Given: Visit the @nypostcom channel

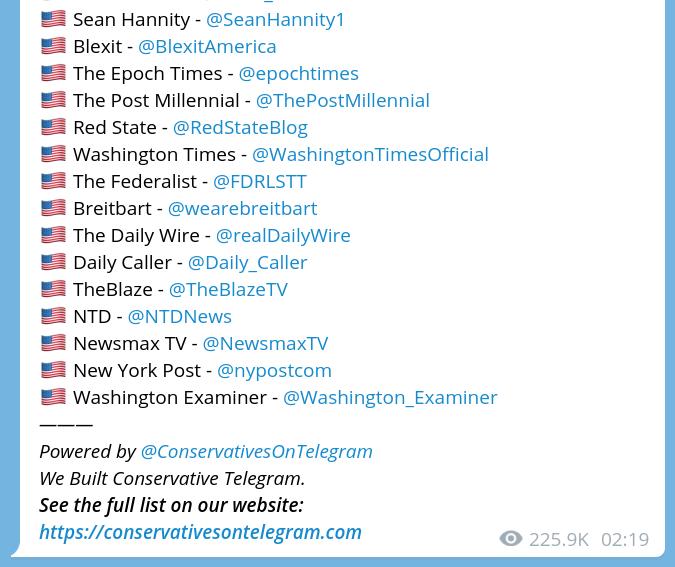Looking at the screenshot, I should point(274,371).
